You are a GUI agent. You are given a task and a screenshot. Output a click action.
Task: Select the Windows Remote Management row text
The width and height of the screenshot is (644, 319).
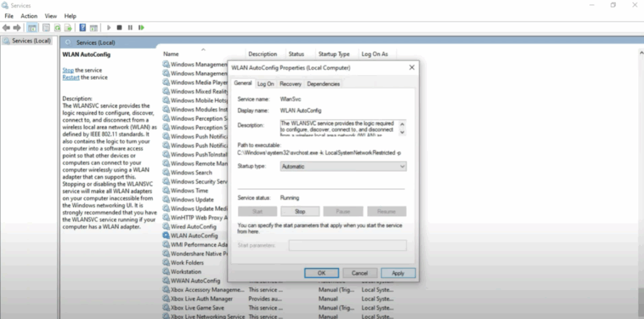[199, 163]
